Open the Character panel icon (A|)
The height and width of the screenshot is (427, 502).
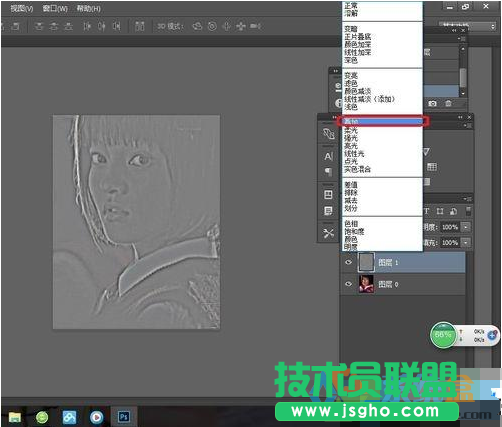pyautogui.click(x=329, y=156)
